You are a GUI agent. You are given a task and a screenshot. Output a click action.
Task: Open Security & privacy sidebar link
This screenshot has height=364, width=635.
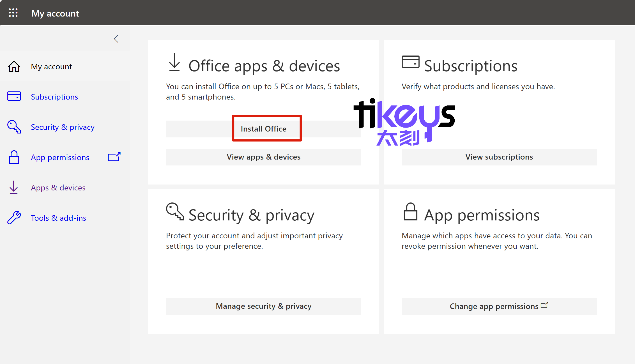coord(63,127)
